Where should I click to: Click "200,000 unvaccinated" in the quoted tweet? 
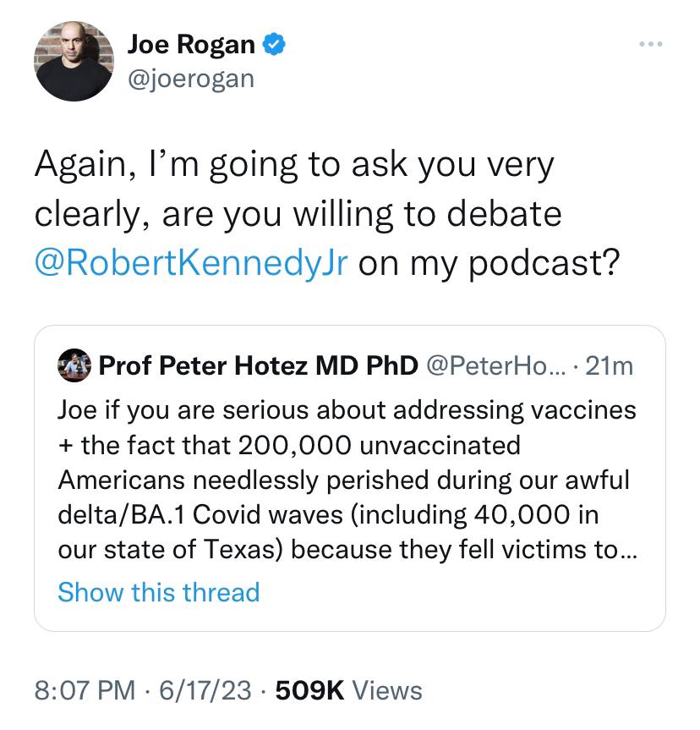click(379, 444)
